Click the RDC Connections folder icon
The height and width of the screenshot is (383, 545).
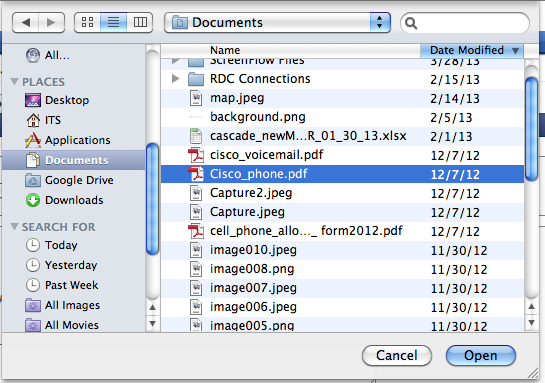click(x=196, y=79)
